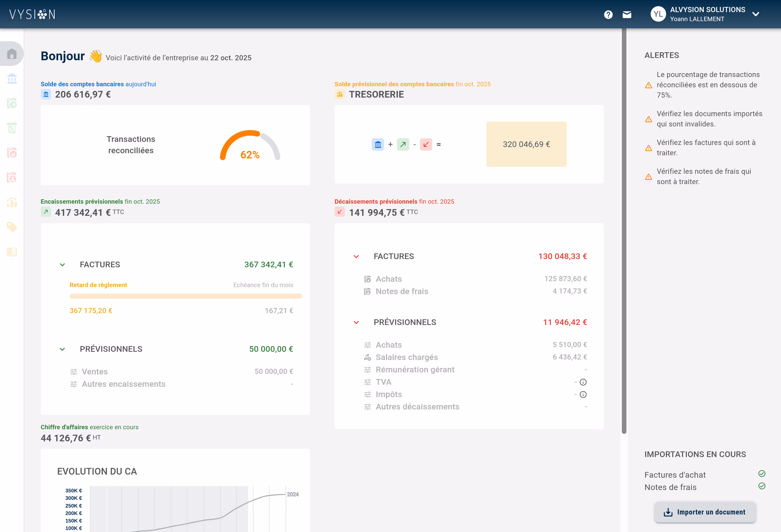The width and height of the screenshot is (781, 532).
Task: Collapse the green PRÉVISIONNELS encaissements section
Action: 62,349
